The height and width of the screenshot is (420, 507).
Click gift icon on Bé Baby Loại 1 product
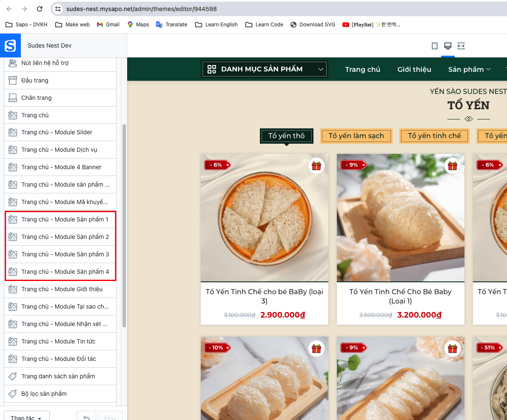(x=453, y=166)
